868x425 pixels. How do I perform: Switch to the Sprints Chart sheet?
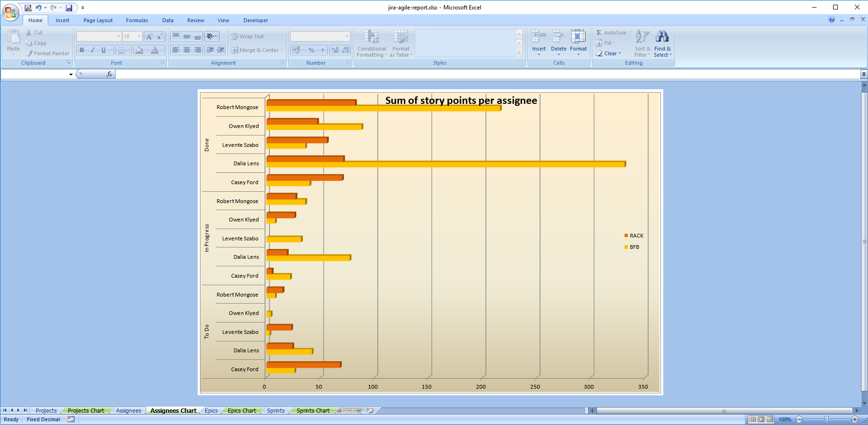click(x=313, y=411)
